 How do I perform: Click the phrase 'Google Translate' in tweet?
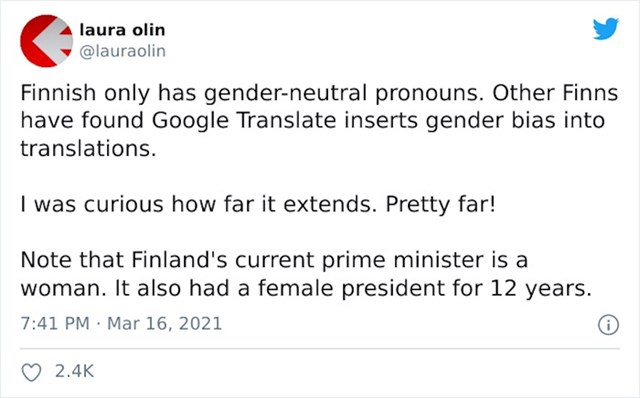pos(244,120)
